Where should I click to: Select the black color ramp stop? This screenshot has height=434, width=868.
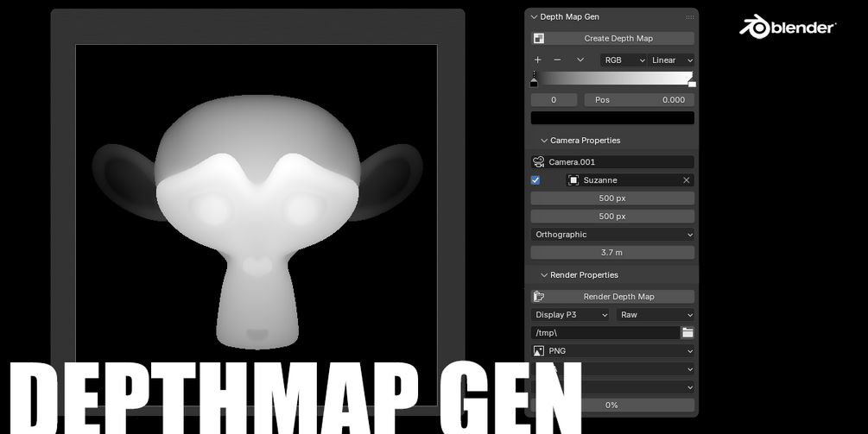point(534,83)
